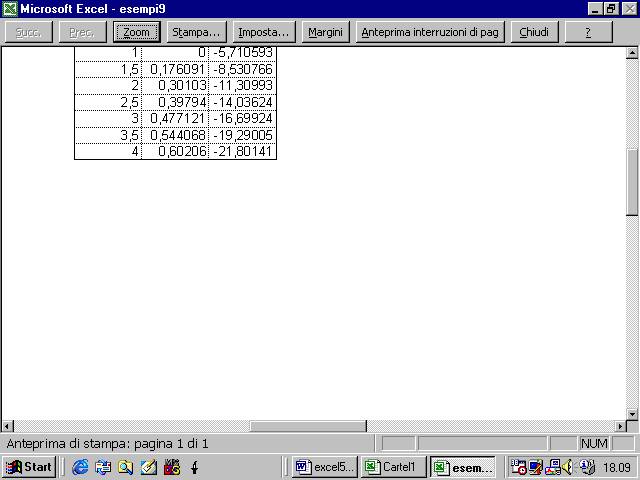Click the info mouse tray icon
The width and height of the screenshot is (640, 480).
(587, 467)
